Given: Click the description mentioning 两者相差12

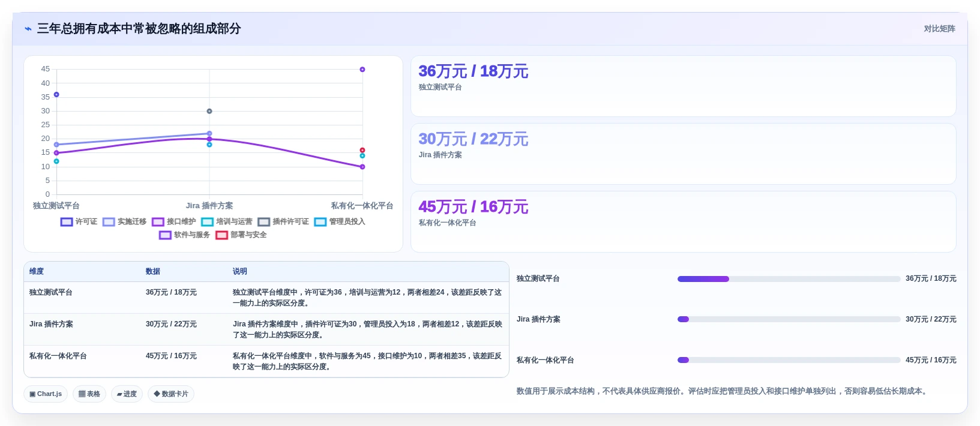Looking at the screenshot, I should (x=367, y=329).
